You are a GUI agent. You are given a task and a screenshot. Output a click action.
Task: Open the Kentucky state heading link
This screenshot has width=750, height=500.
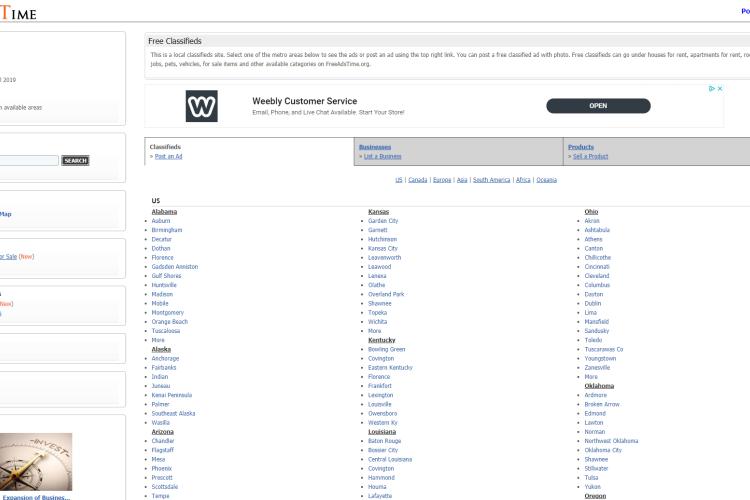click(382, 340)
